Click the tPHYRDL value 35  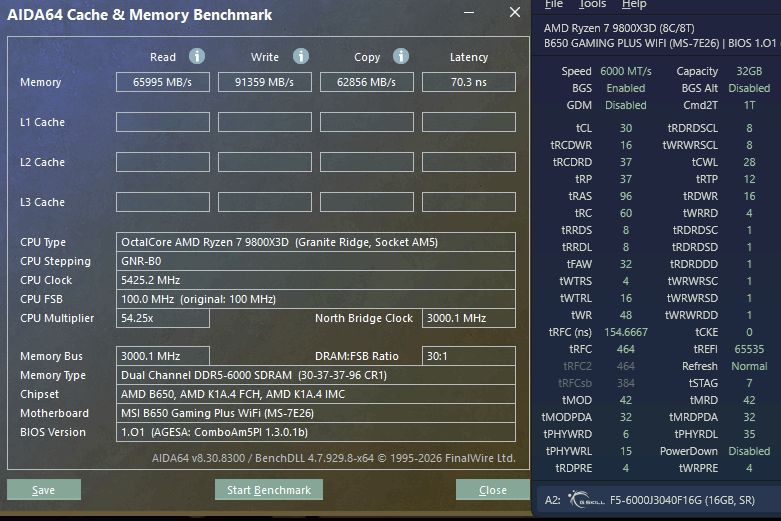click(x=749, y=434)
